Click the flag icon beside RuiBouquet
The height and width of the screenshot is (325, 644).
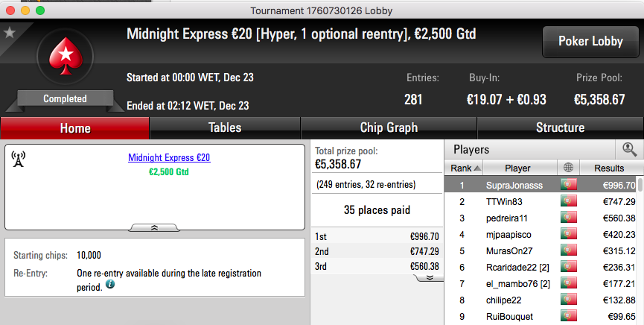coord(568,316)
